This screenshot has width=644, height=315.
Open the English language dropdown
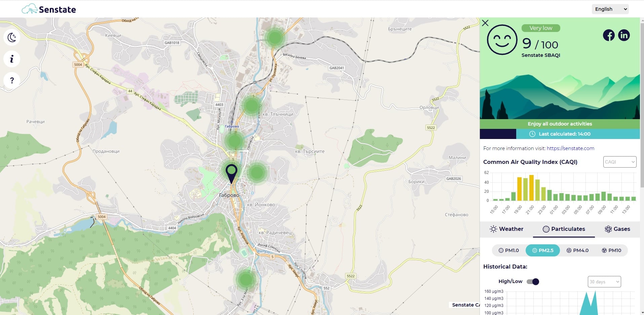610,9
